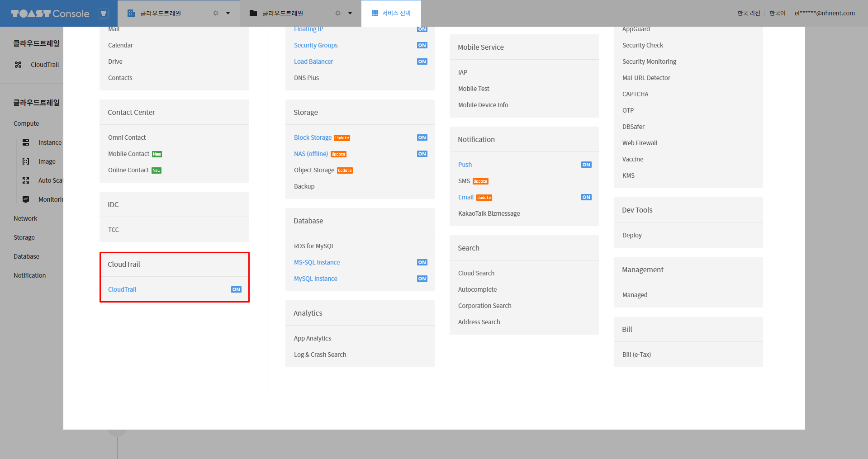The image size is (868, 459).
Task: Open CloudTrail in the sidebar menu
Action: [45, 65]
